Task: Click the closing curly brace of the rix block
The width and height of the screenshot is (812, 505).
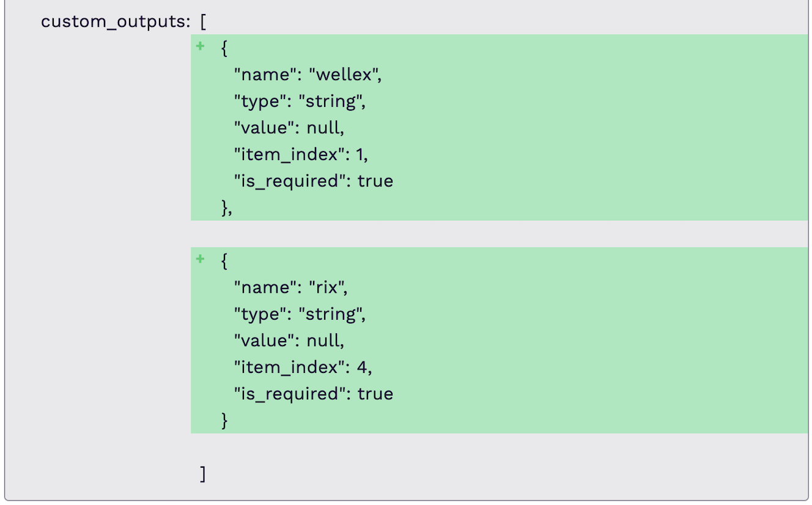Action: click(224, 421)
